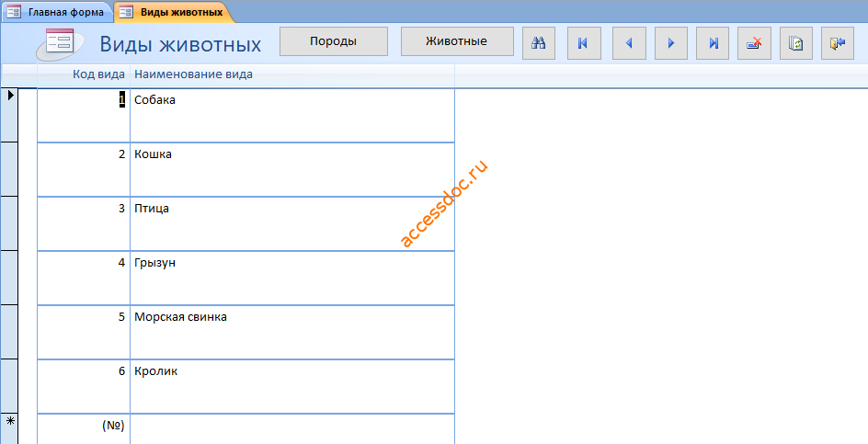Click the Код вида column label

point(99,74)
